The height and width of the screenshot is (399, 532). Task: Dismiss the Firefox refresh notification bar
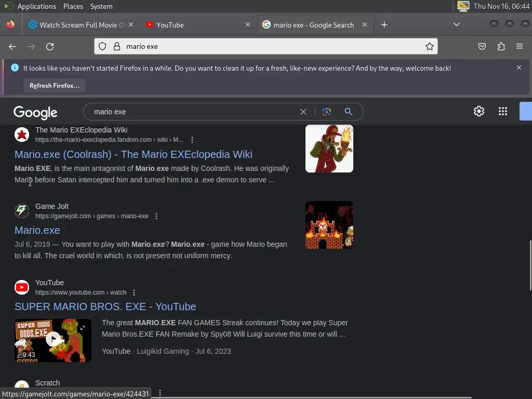[x=519, y=68]
